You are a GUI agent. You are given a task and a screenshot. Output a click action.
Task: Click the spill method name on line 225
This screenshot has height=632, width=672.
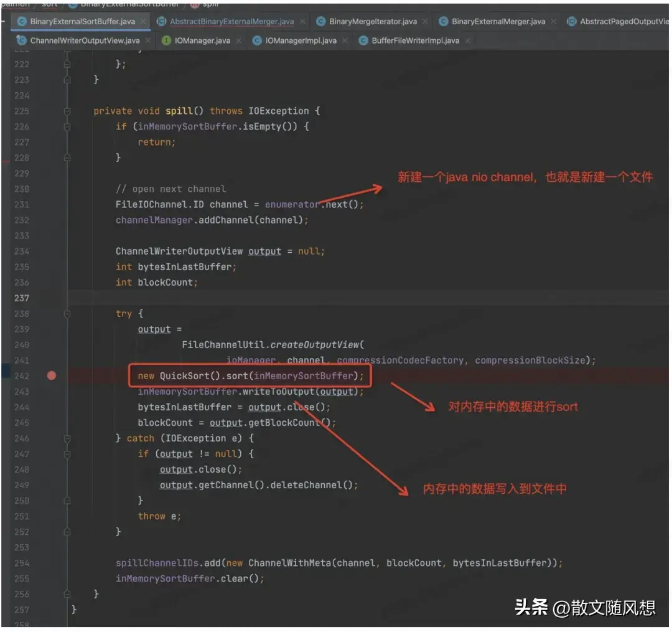179,111
